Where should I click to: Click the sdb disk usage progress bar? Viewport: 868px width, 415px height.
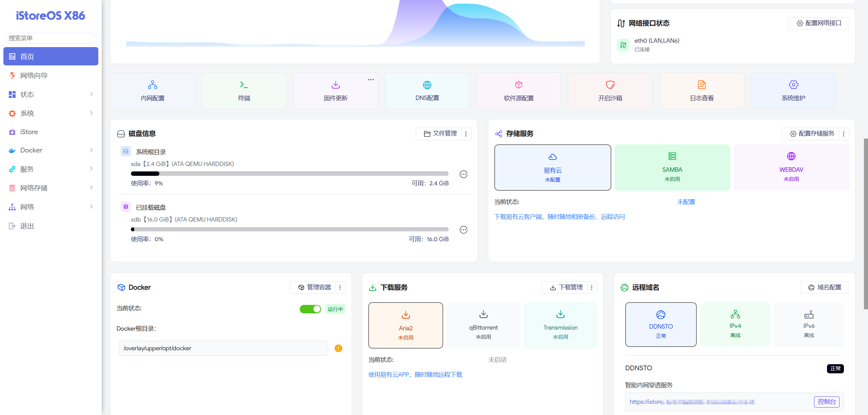pos(290,229)
